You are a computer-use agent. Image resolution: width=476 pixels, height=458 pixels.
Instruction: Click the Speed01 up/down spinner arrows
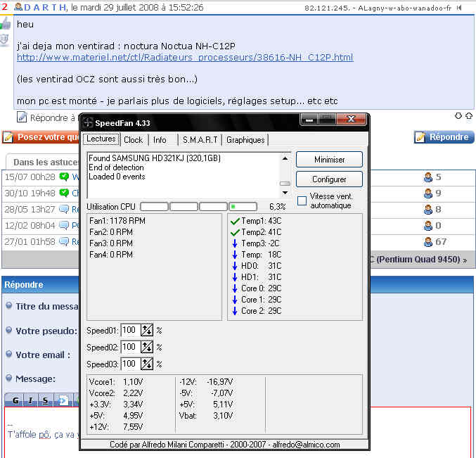click(147, 330)
